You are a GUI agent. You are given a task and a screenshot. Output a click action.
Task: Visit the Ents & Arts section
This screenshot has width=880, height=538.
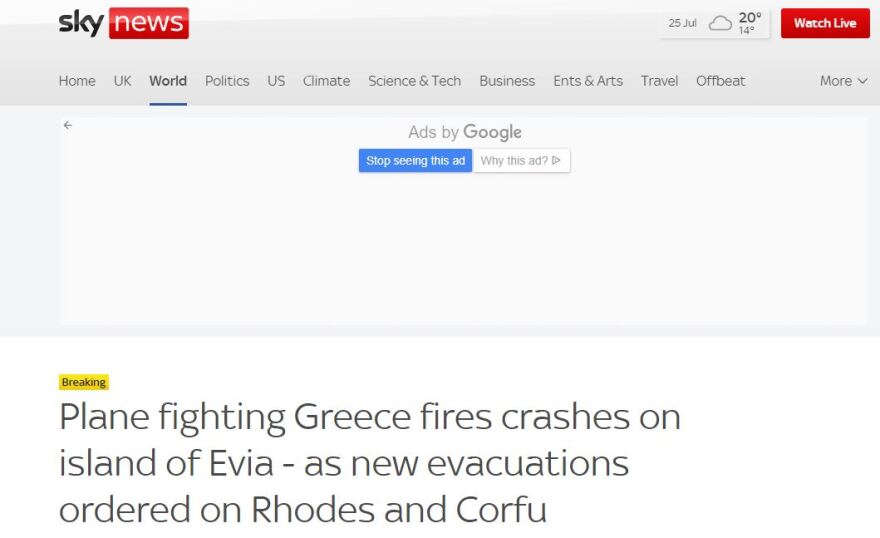point(588,81)
